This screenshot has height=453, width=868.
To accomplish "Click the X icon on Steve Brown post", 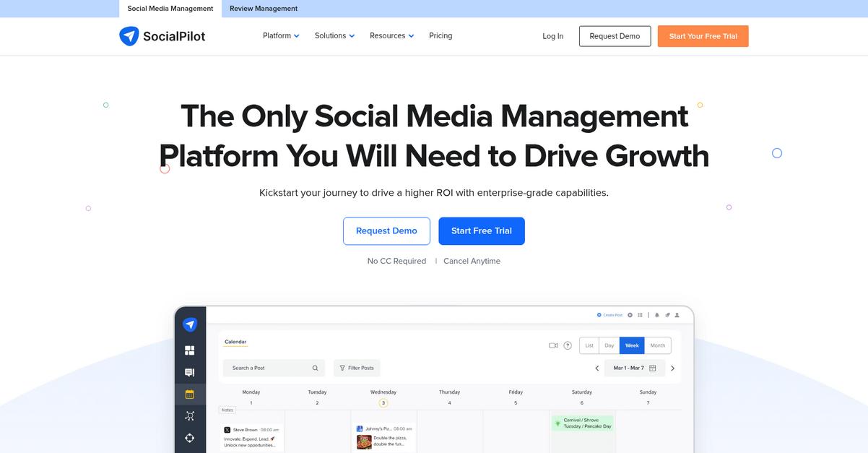I will pos(227,429).
